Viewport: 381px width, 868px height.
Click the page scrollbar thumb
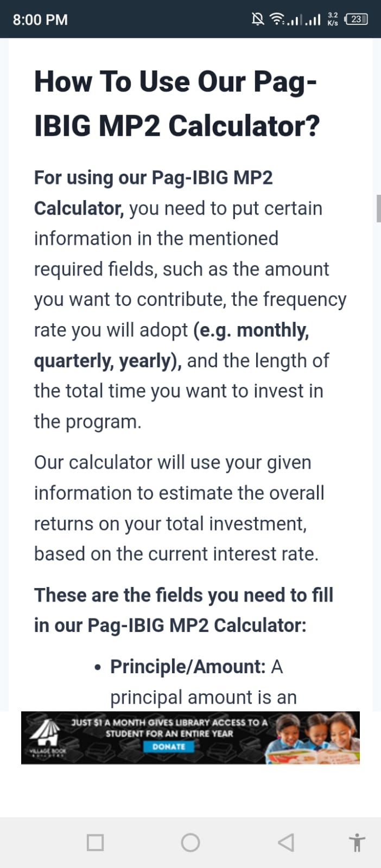click(378, 208)
